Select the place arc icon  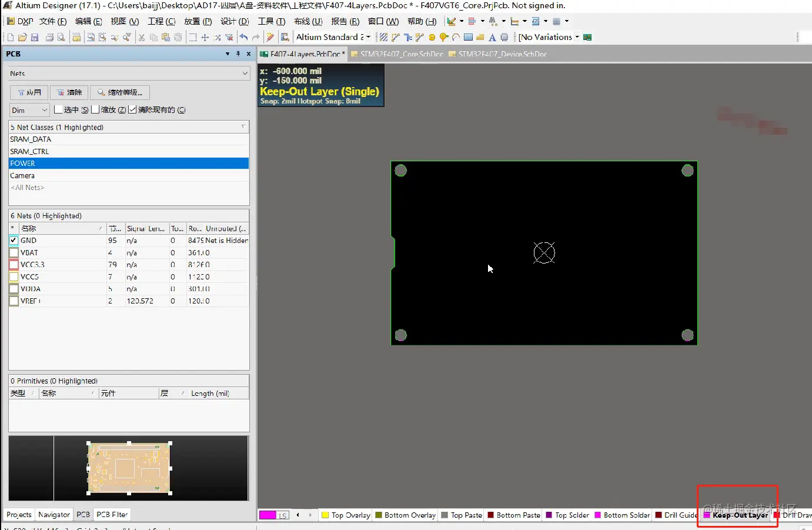point(456,37)
